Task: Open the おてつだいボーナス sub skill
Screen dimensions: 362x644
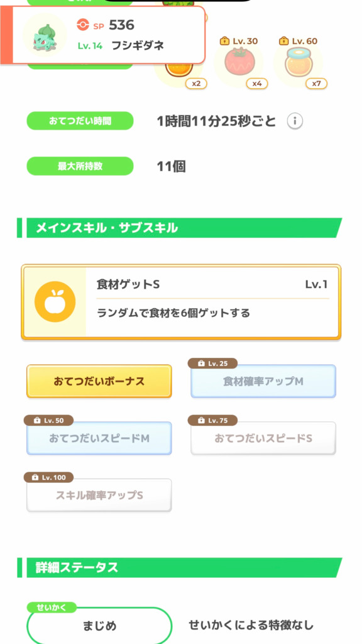Action: (x=99, y=381)
